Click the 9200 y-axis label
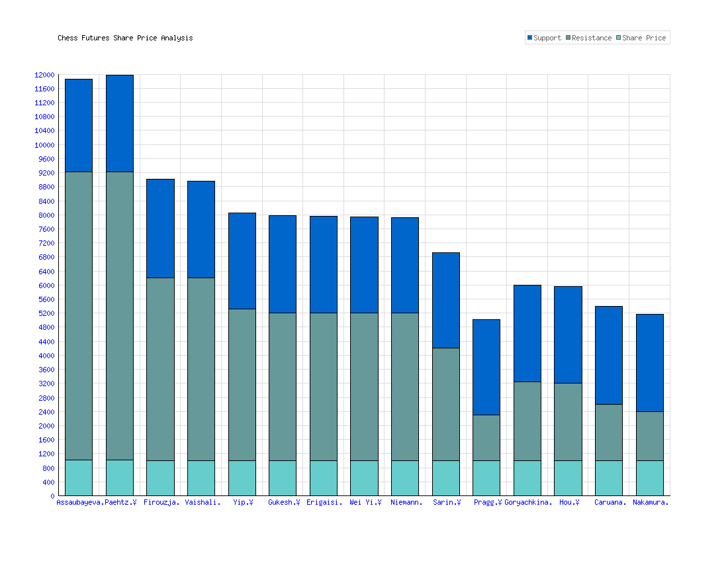The height and width of the screenshot is (563, 728). click(x=46, y=173)
